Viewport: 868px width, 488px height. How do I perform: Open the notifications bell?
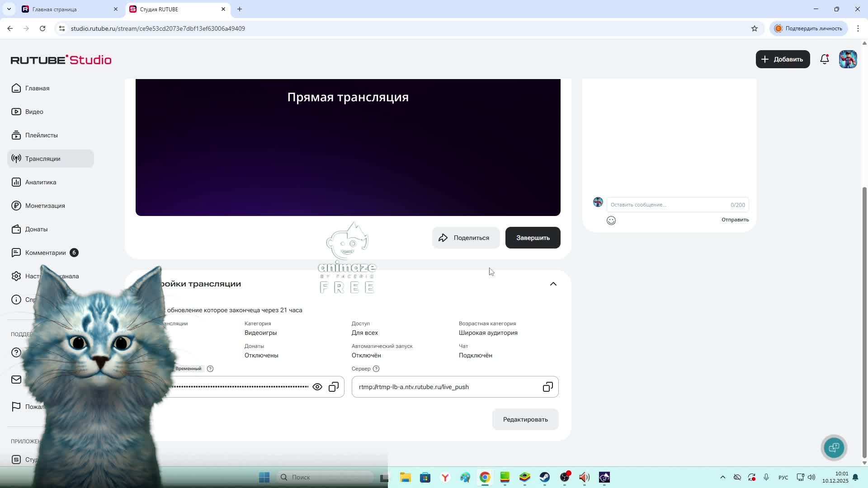pyautogui.click(x=825, y=59)
